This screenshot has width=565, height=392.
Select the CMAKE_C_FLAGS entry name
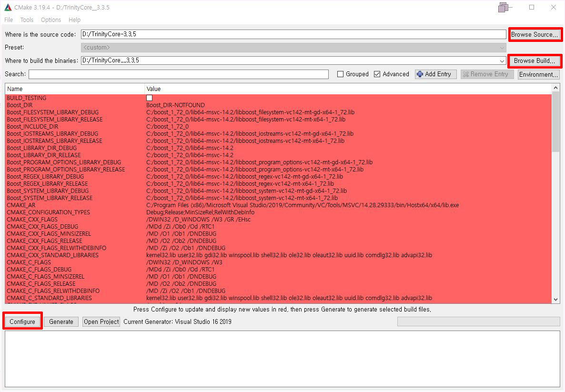pyautogui.click(x=29, y=262)
